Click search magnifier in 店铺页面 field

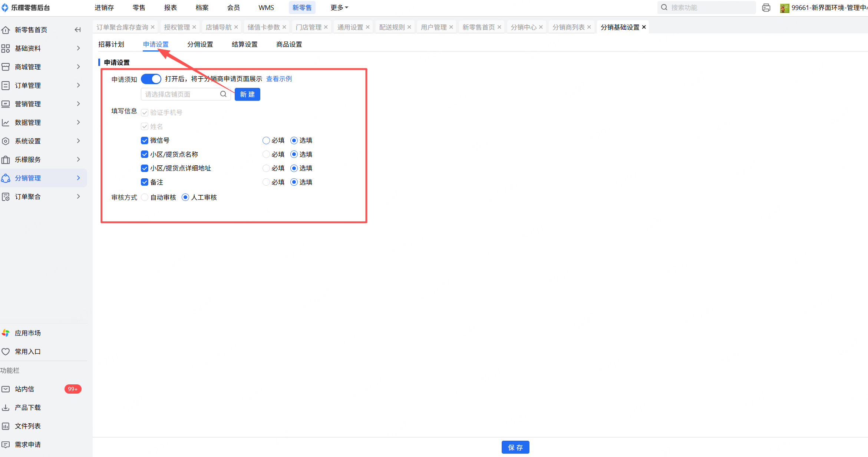pos(223,94)
